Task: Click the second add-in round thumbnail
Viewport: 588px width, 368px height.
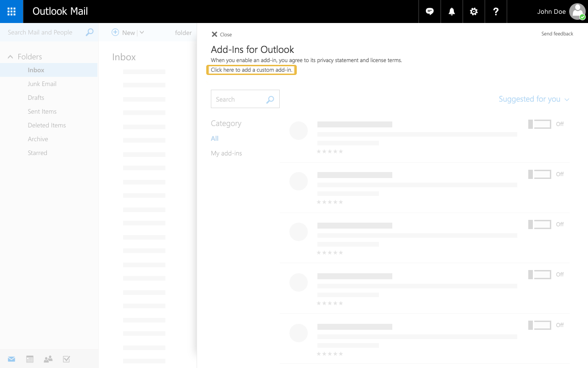Action: click(299, 182)
